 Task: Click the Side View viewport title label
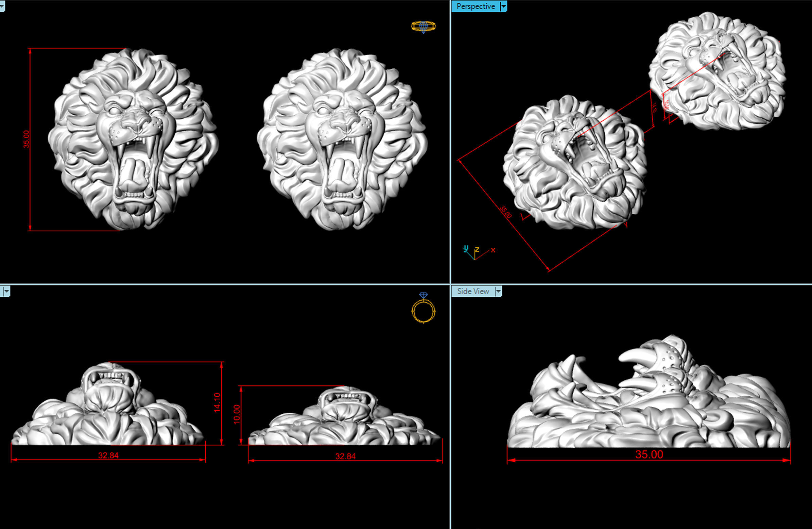tap(473, 291)
